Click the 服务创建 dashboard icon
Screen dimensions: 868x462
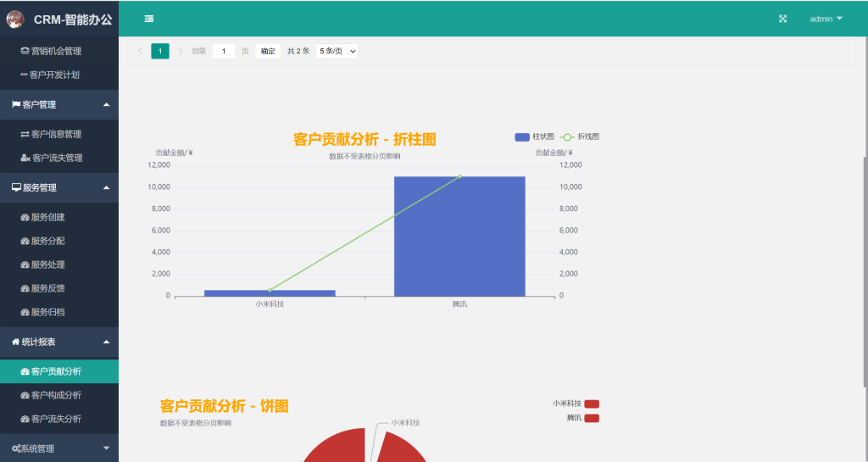point(25,218)
